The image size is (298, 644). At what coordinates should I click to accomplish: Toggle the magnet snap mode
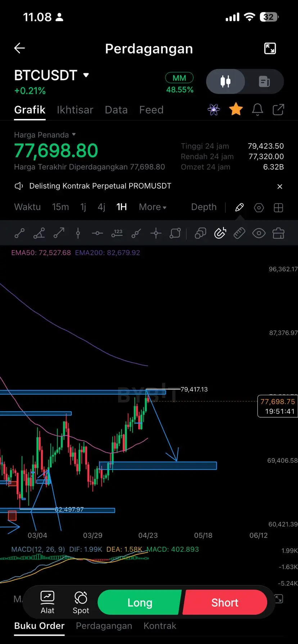(x=220, y=233)
